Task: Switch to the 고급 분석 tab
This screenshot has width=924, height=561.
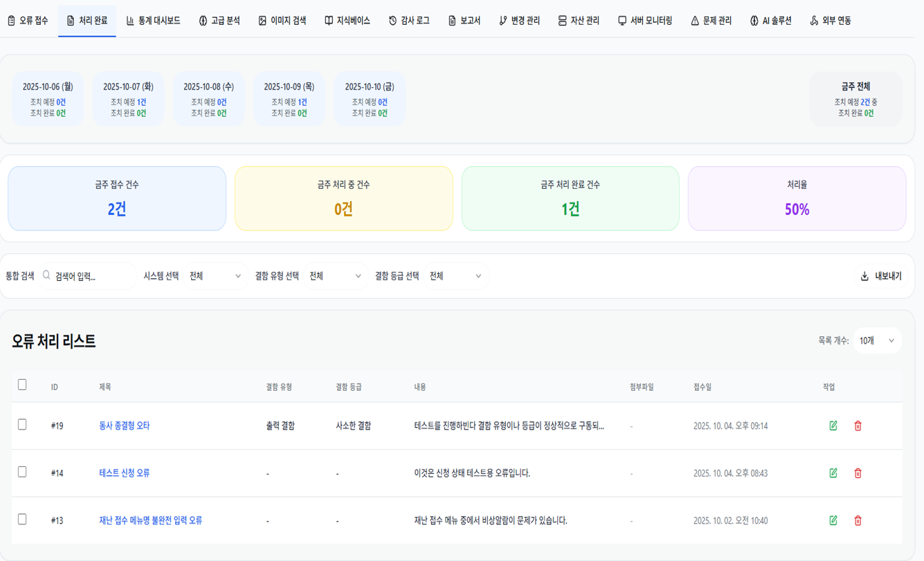Action: 219,21
